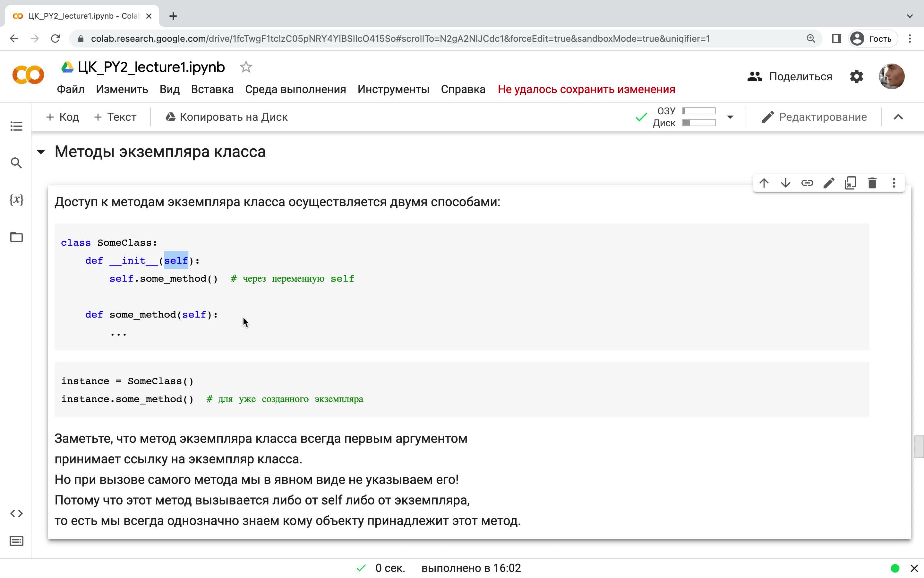Image resolution: width=924 pixels, height=578 pixels.
Task: Star the ЦК_PY2_lecture1.ipynb notebook
Action: pyautogui.click(x=246, y=67)
